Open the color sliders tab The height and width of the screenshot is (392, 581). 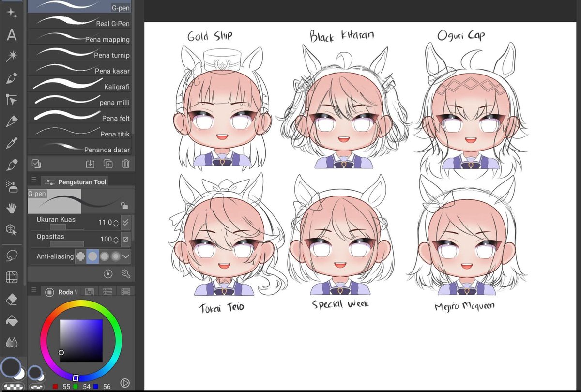[107, 292]
